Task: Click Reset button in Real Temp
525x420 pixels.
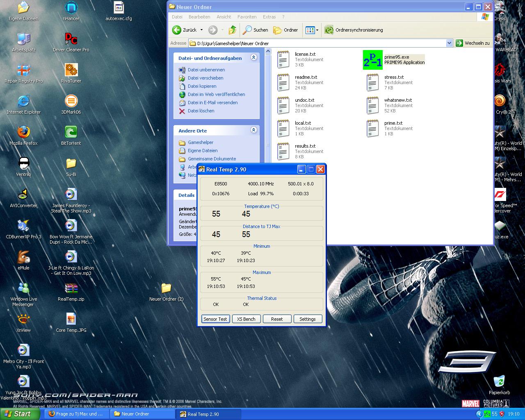Action: tap(277, 319)
